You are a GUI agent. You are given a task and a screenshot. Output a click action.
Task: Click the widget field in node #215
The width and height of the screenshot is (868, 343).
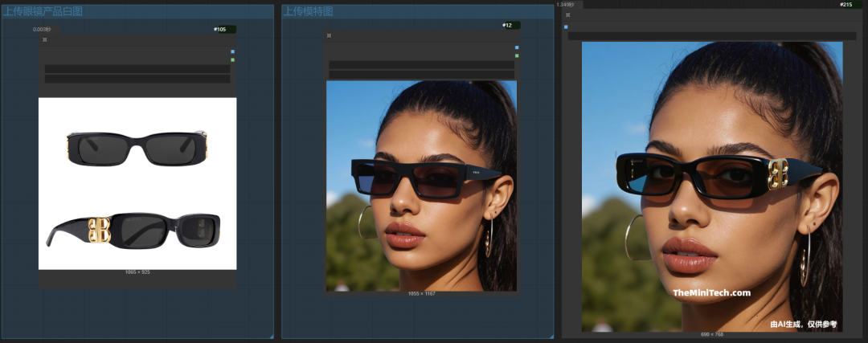(712, 35)
